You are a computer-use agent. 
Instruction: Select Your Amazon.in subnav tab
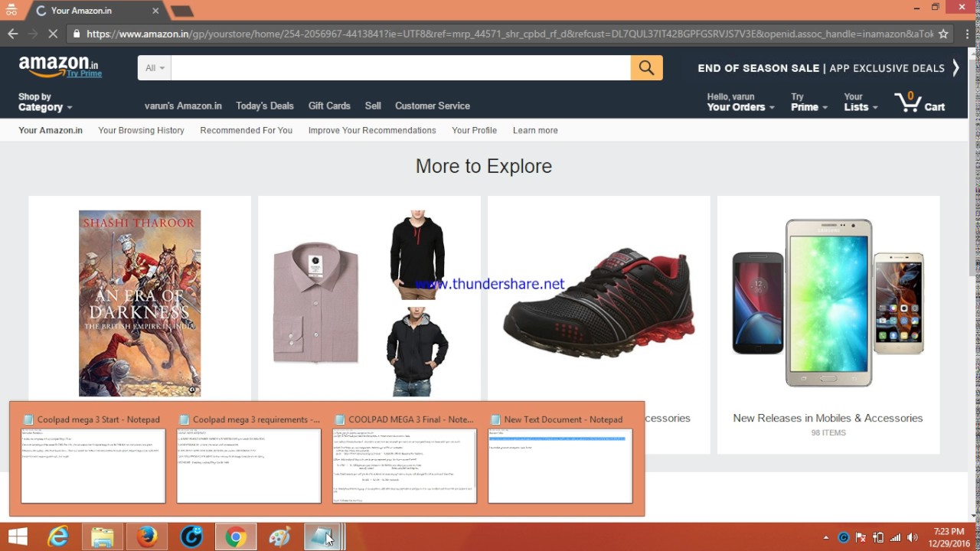tap(51, 130)
